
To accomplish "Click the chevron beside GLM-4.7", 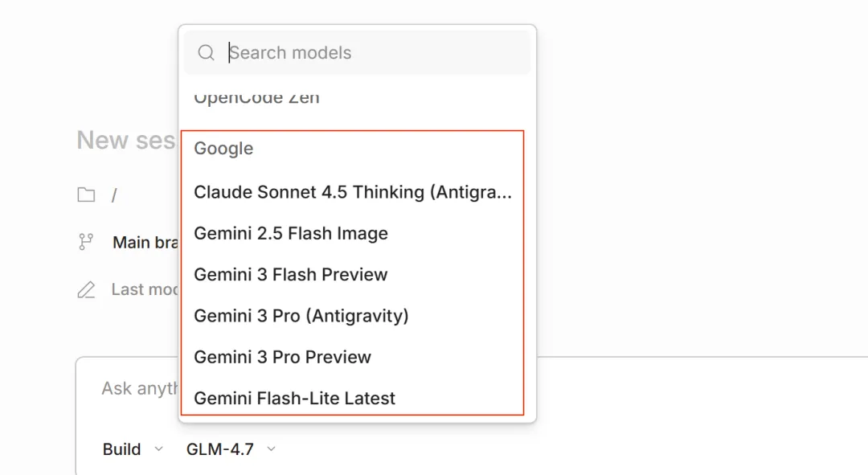I will 271,449.
